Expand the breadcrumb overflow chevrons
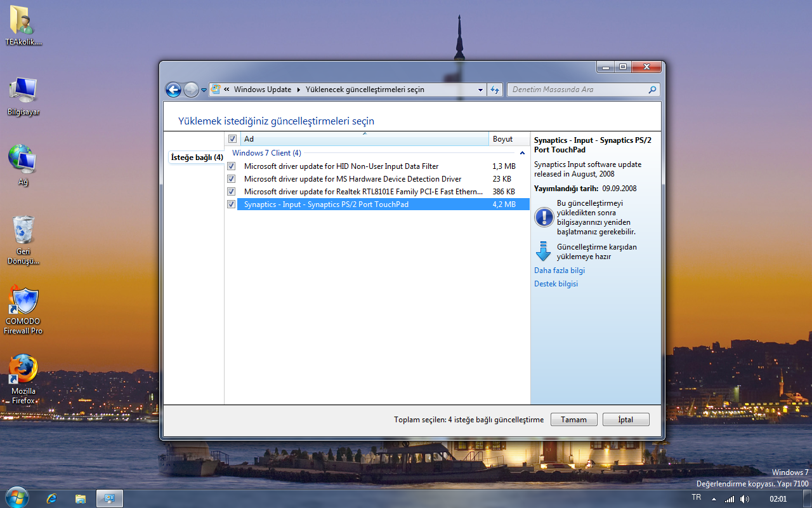The height and width of the screenshot is (508, 812). [226, 90]
